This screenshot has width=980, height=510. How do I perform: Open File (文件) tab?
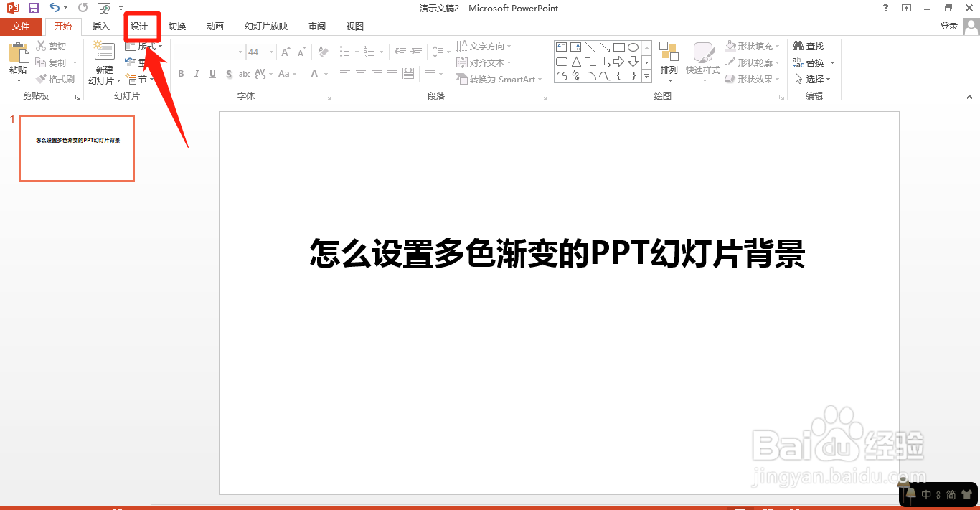[x=22, y=27]
